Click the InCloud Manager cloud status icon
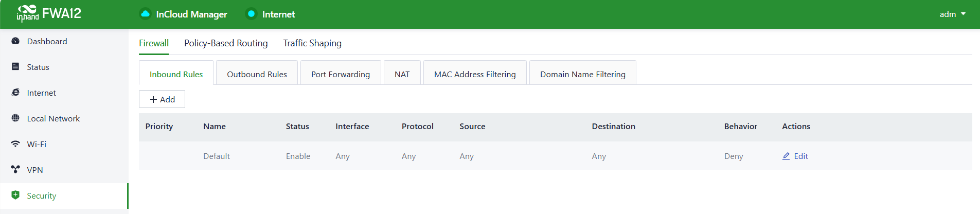 (146, 14)
